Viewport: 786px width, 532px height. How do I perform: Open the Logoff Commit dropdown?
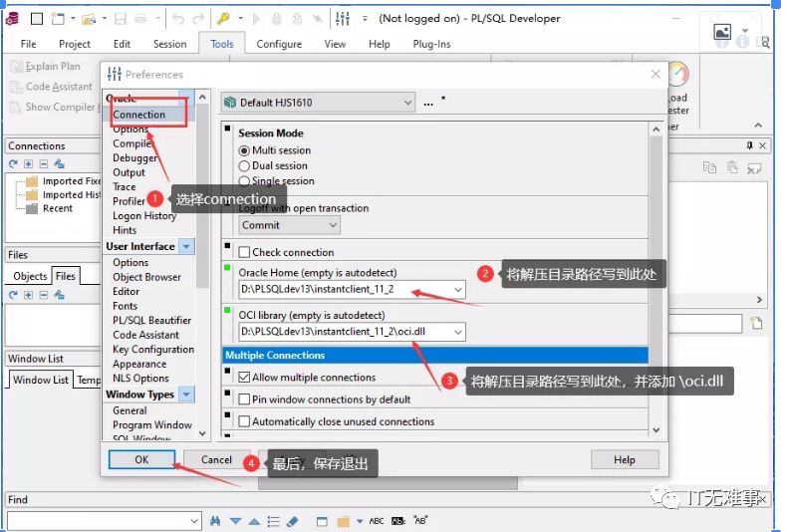click(333, 225)
